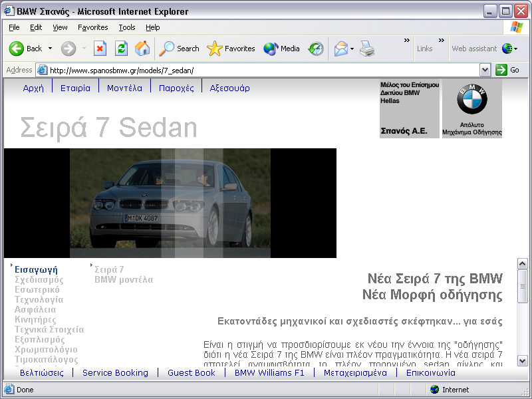The image size is (532, 399).
Task: Click the History clock icon
Action: 316,49
